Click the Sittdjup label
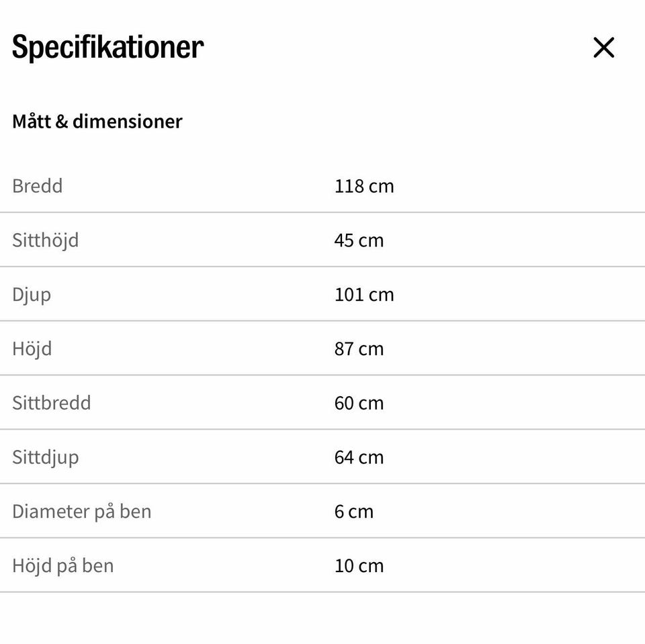Image resolution: width=645 pixels, height=644 pixels. [46, 457]
